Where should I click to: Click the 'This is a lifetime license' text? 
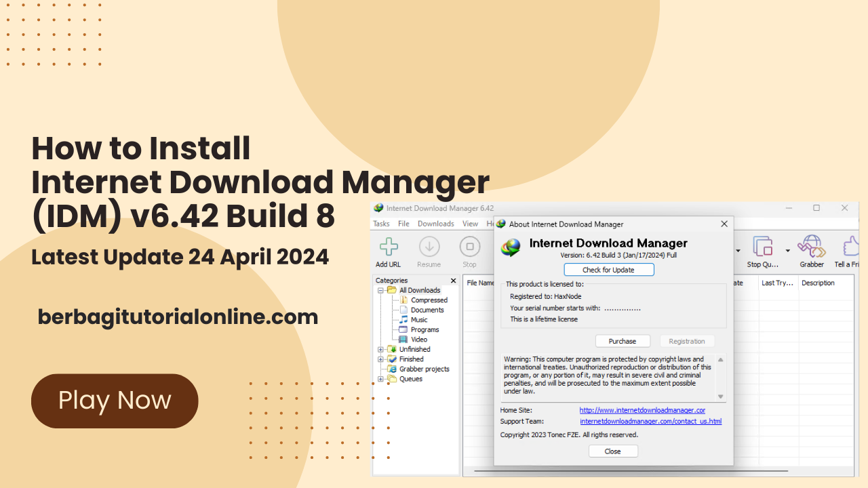[x=544, y=319]
